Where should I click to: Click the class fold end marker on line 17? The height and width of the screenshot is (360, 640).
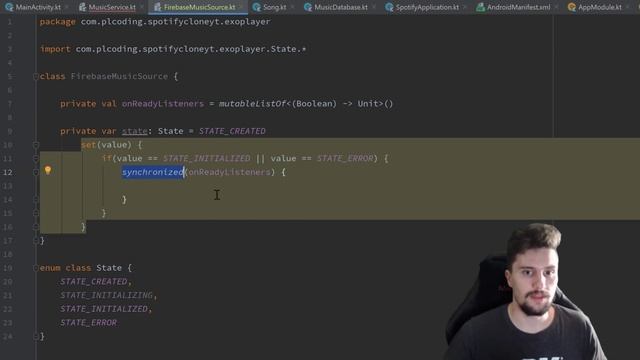(36, 241)
